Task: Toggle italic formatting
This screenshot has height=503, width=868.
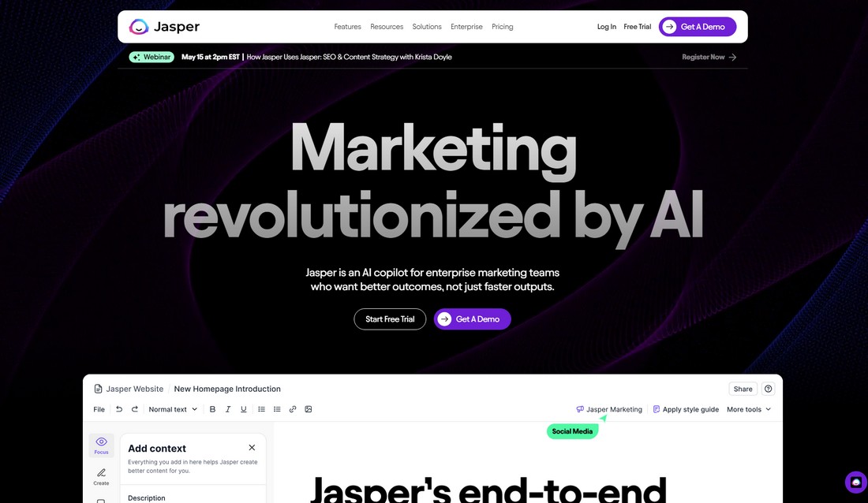Action: tap(228, 409)
